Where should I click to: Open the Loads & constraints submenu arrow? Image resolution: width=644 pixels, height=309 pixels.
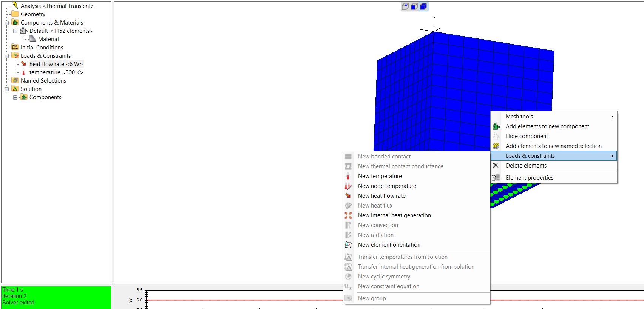pos(612,156)
